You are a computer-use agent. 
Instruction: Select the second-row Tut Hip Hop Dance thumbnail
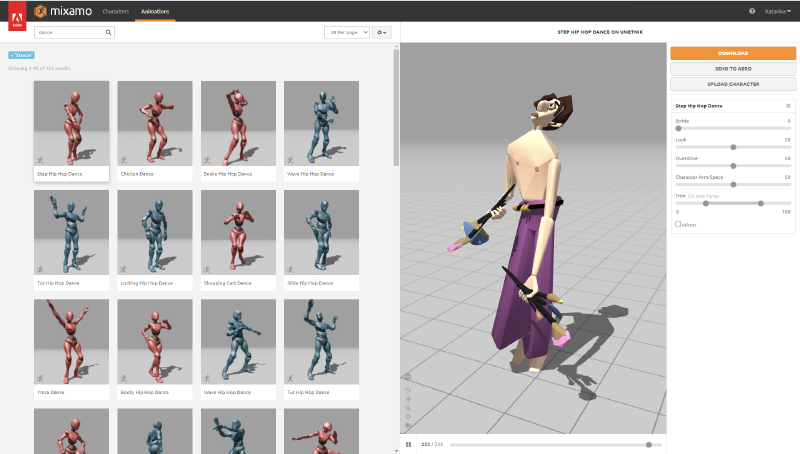coord(71,233)
